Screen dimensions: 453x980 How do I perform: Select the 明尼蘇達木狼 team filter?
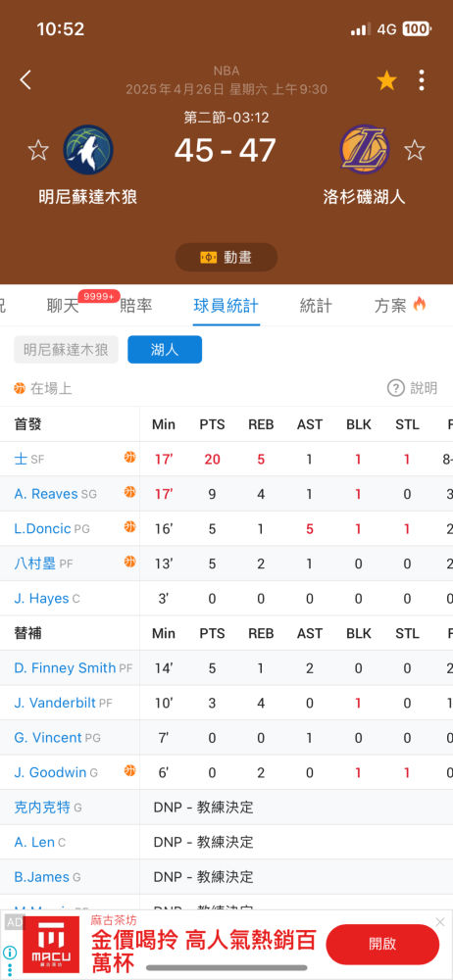[x=67, y=350]
